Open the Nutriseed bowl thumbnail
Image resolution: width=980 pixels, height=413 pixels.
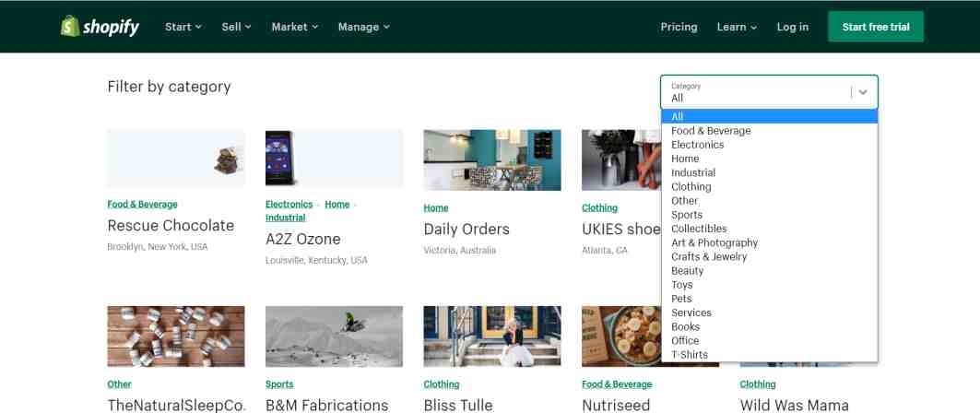point(621,336)
